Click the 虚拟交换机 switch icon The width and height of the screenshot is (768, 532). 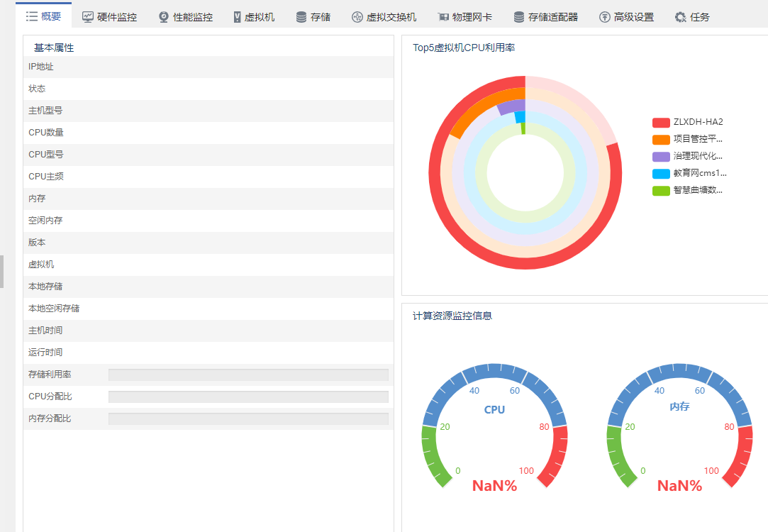357,17
